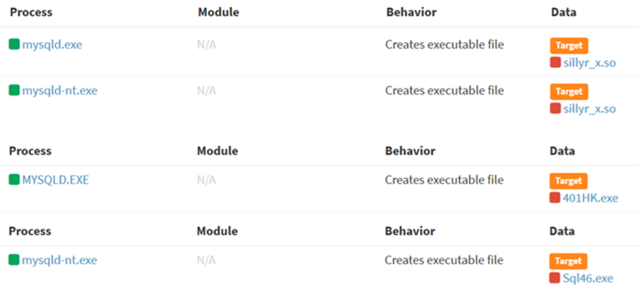This screenshot has height=290, width=644.
Task: Open the Sql46.exe file link
Action: coord(588,278)
